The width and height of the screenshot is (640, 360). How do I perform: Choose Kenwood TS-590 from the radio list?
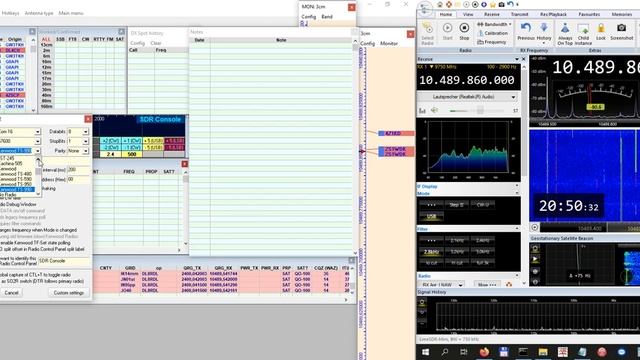point(16,179)
